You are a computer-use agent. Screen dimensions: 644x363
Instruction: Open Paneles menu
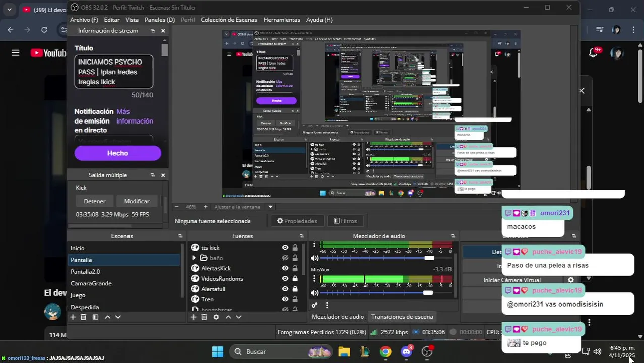point(160,20)
